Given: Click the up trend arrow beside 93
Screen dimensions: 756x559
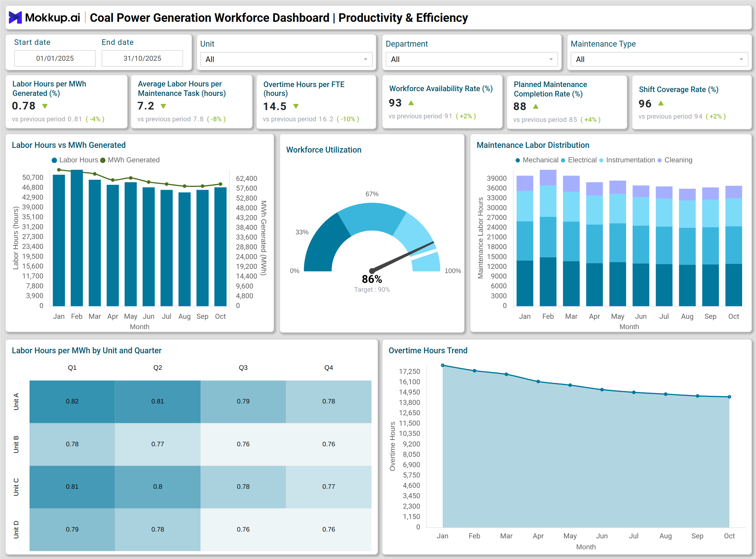Looking at the screenshot, I should coord(411,102).
